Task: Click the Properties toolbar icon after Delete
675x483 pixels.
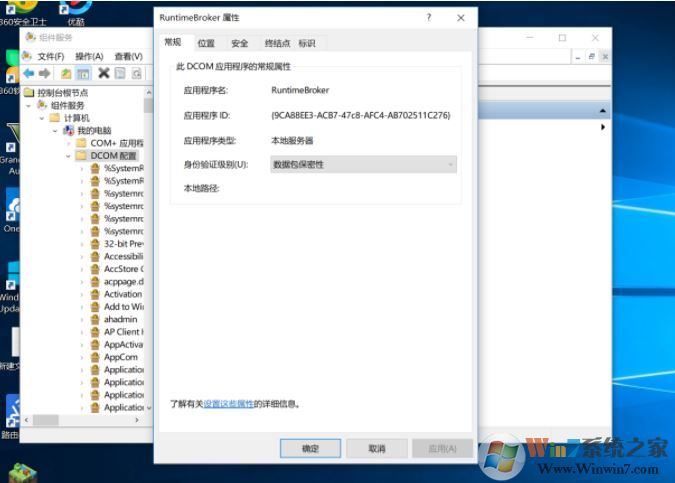Action: point(120,74)
